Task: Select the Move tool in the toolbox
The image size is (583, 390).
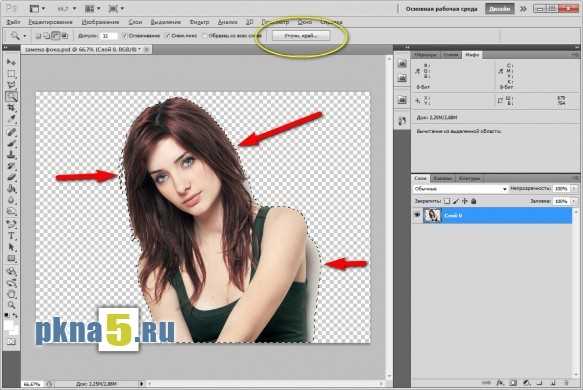Action: coord(12,62)
